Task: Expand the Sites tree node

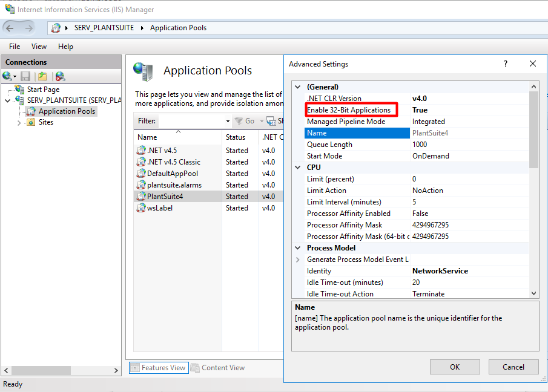Action: click(x=19, y=123)
